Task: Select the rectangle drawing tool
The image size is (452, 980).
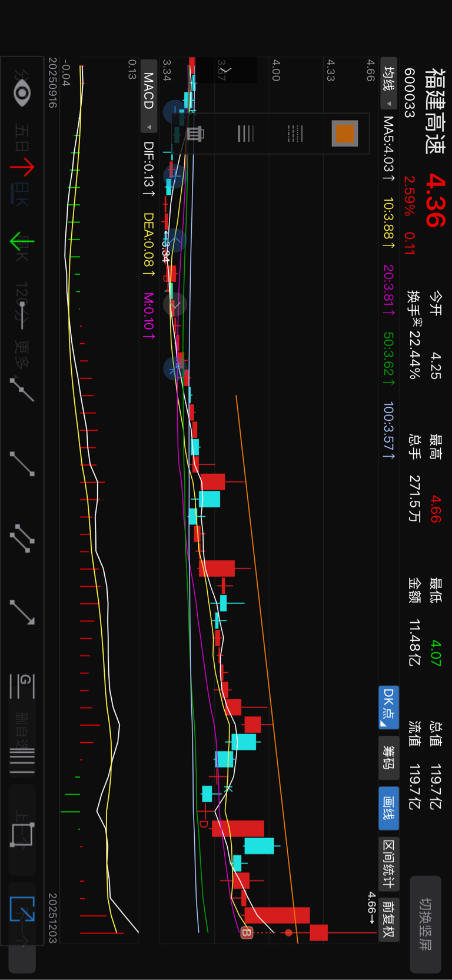Action: pos(22,835)
